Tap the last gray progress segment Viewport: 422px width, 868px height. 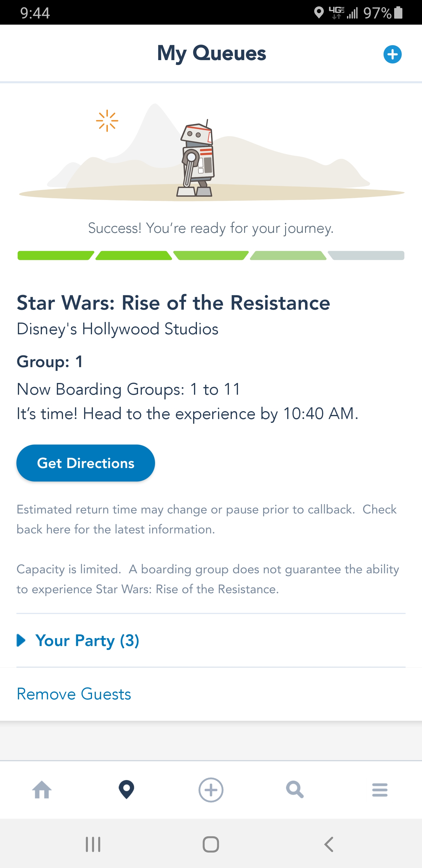366,255
